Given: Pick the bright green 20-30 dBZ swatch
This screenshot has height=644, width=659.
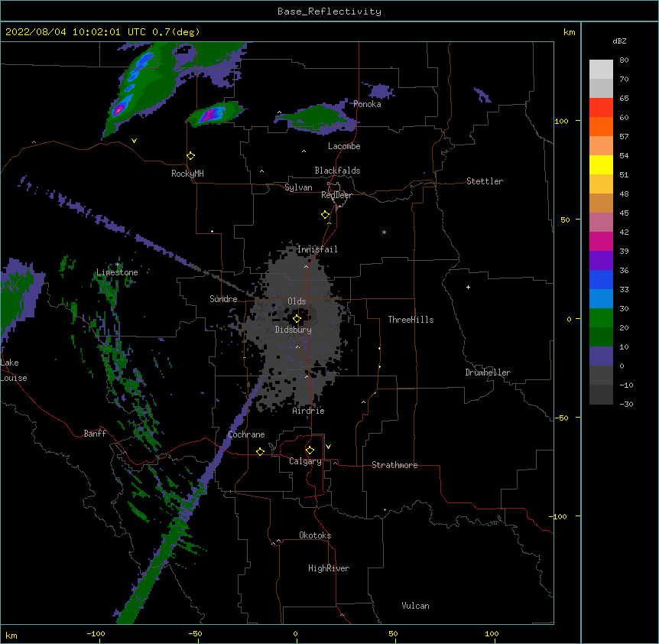Looking at the screenshot, I should (x=601, y=318).
